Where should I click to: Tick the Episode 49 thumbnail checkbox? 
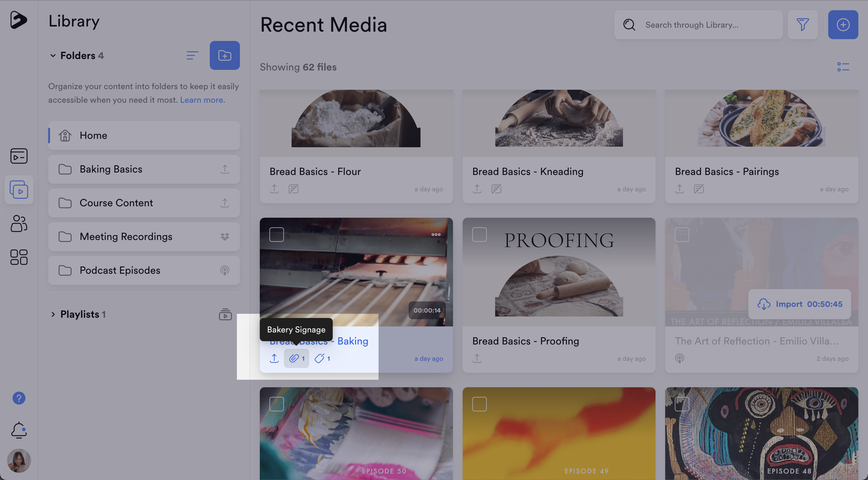[x=479, y=404]
